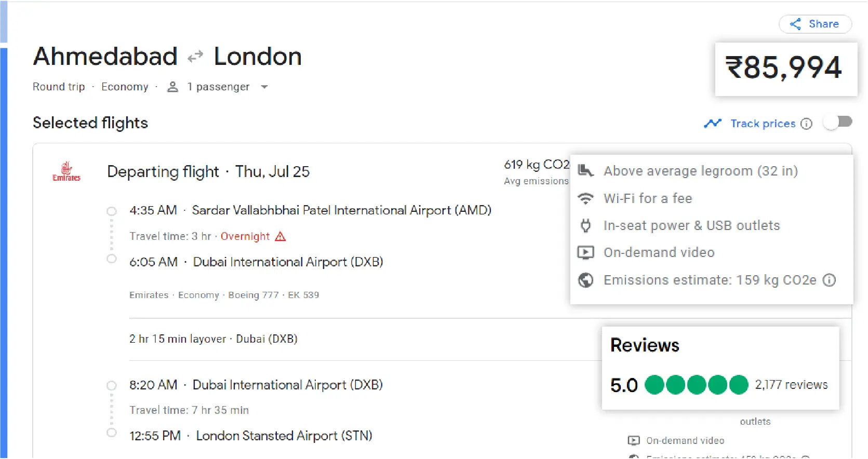The width and height of the screenshot is (868, 459).
Task: Open the Economy cabin class selector
Action: pos(125,87)
